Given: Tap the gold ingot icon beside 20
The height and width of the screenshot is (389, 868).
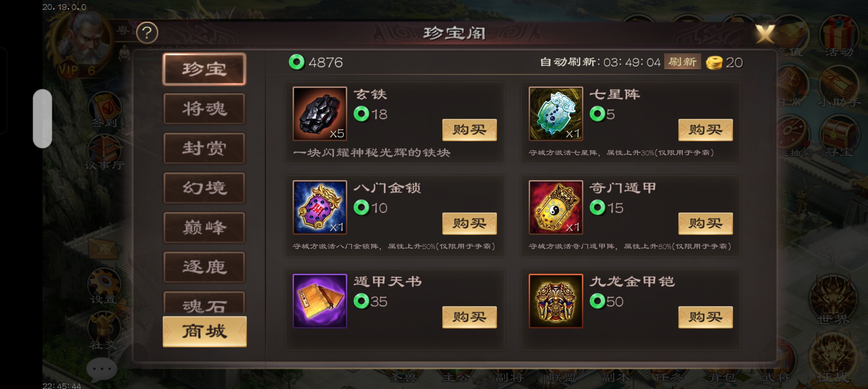Looking at the screenshot, I should coord(714,63).
